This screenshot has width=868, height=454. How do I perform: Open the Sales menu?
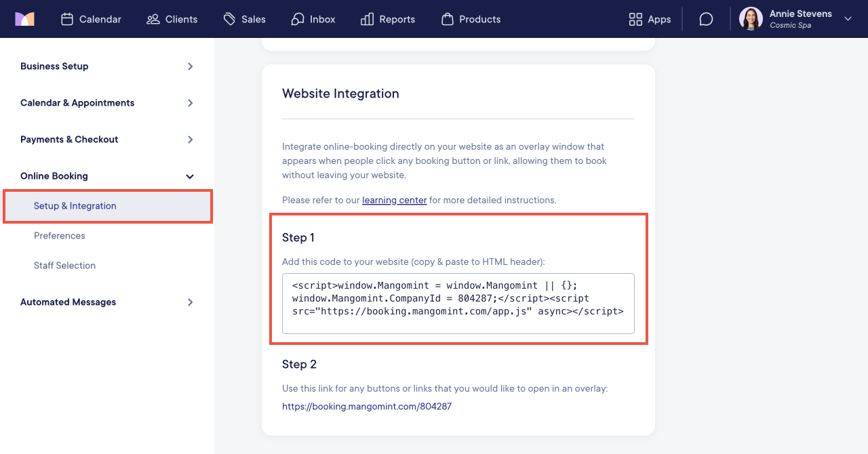click(x=254, y=19)
